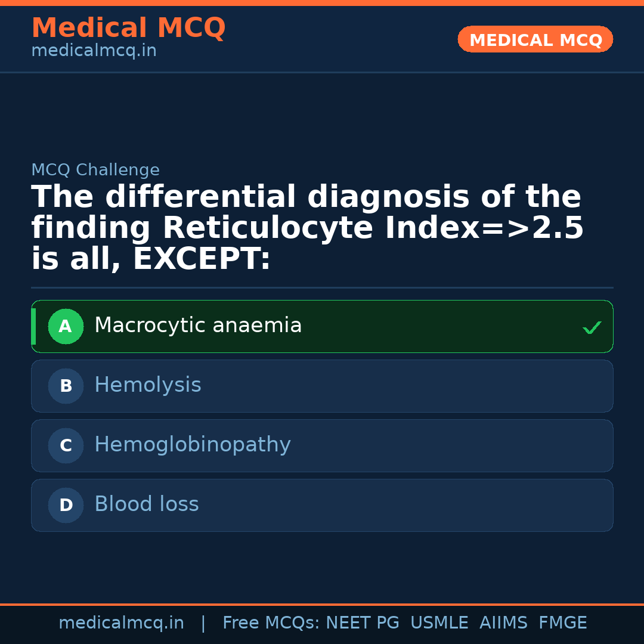Click the FMGE text in footer
This screenshot has height=644, width=644.
(x=563, y=623)
